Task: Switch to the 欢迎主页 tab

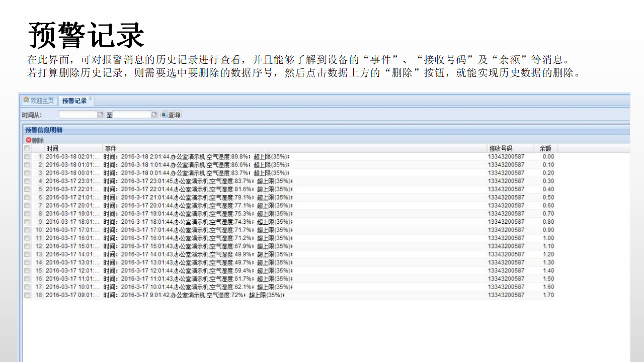Action: point(39,101)
